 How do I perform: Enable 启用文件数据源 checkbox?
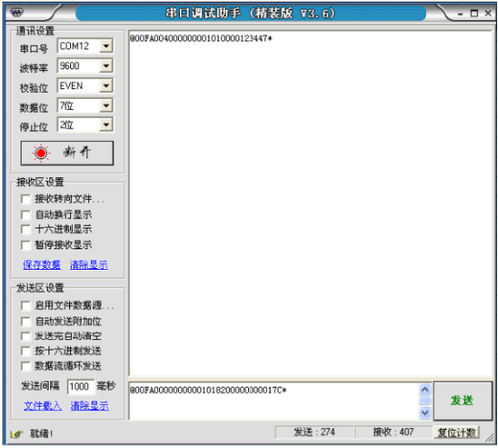coord(26,306)
